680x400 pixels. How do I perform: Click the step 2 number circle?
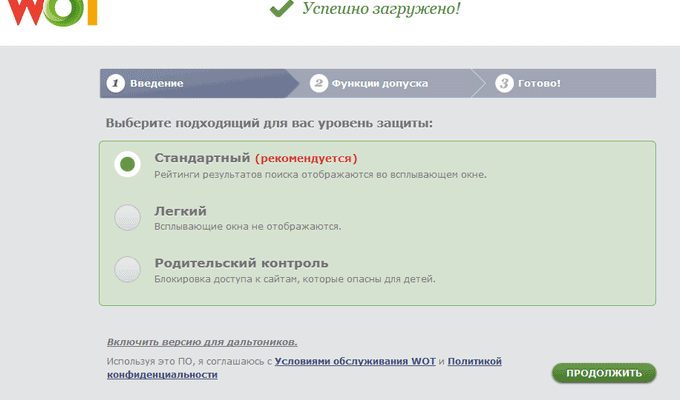(319, 83)
